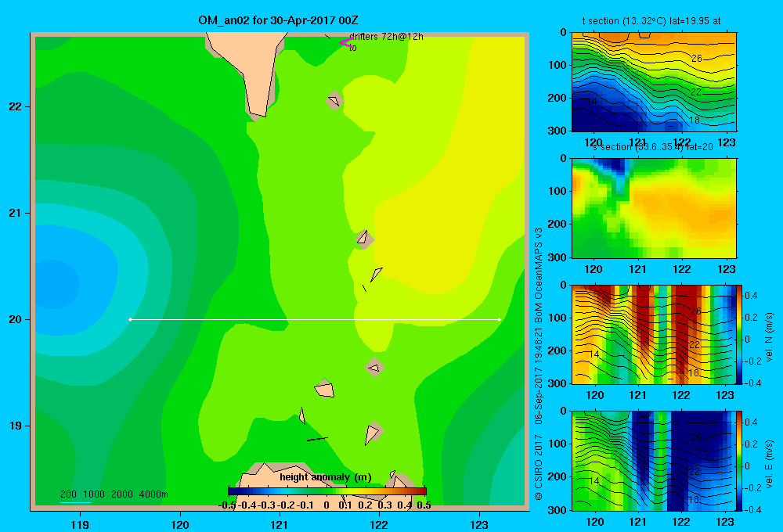
Task: Click the height anomaly colorbar on main map
Action: click(x=327, y=491)
